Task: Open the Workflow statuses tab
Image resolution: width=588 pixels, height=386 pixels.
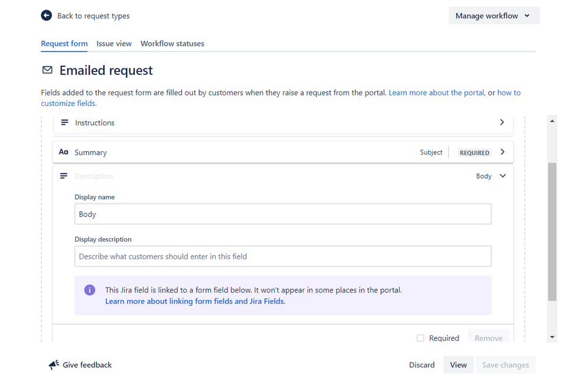Action: pyautogui.click(x=172, y=44)
